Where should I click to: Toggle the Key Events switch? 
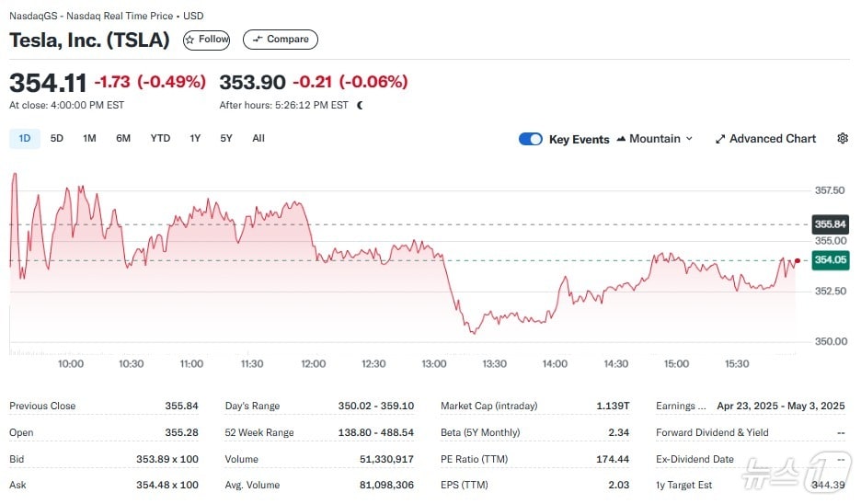click(531, 139)
